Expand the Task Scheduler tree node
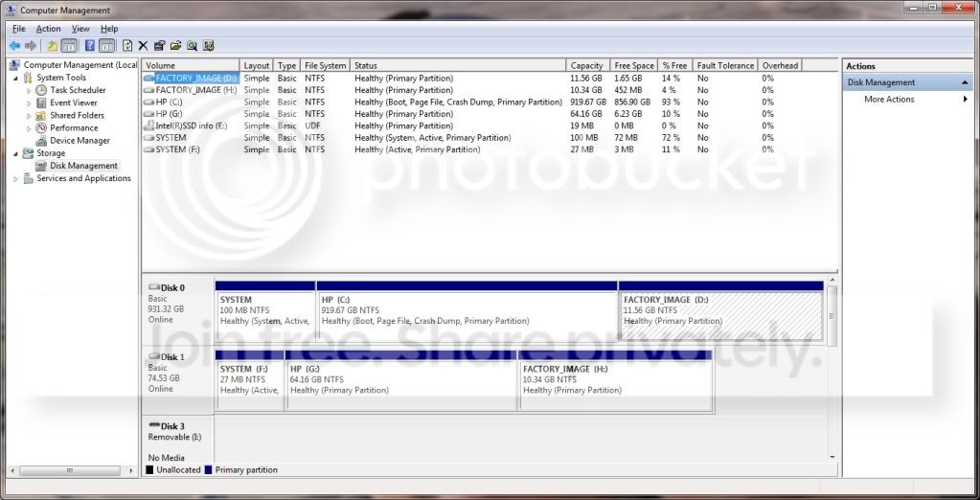 pyautogui.click(x=29, y=90)
